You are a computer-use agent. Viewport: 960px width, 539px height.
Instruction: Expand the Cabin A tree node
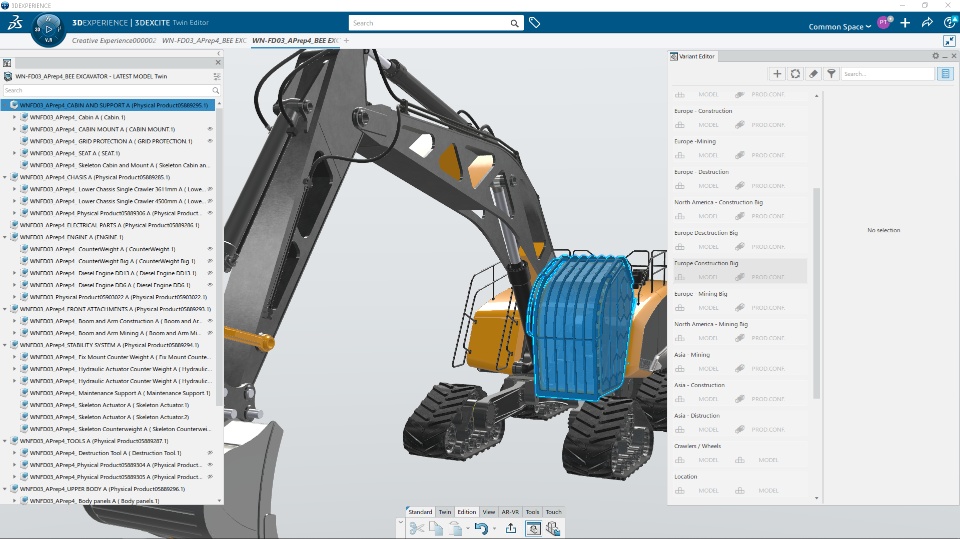coord(15,117)
